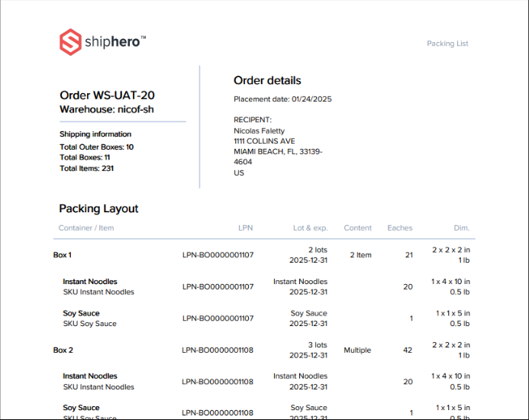Click the Order WS-UAT-20 heading
Screen dimensions: 529x420
click(x=107, y=95)
